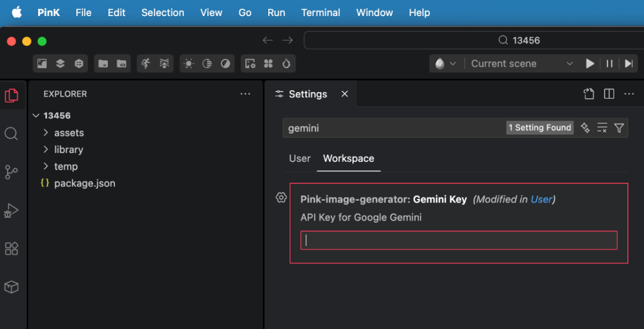644x329 pixels.
Task: Clear the settings search input
Action: 602,128
